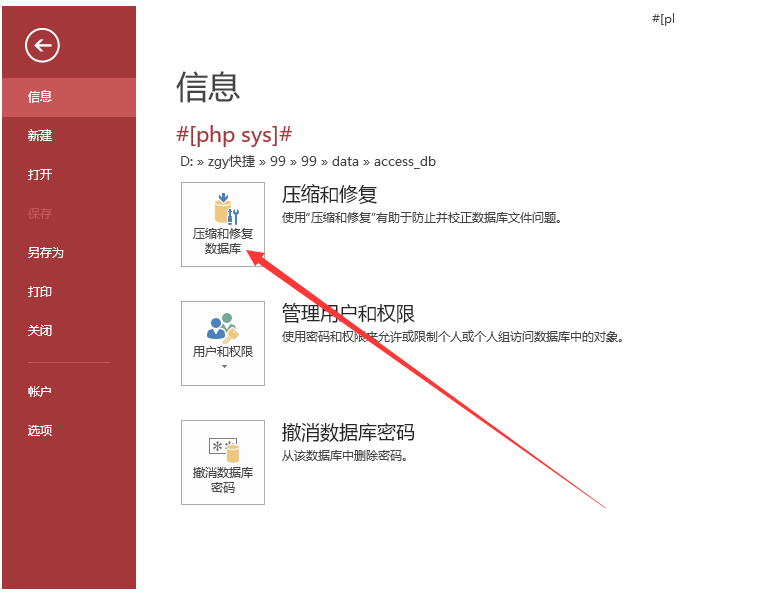Click the back arrow to exit backstage
The width and height of the screenshot is (765, 595).
point(43,44)
